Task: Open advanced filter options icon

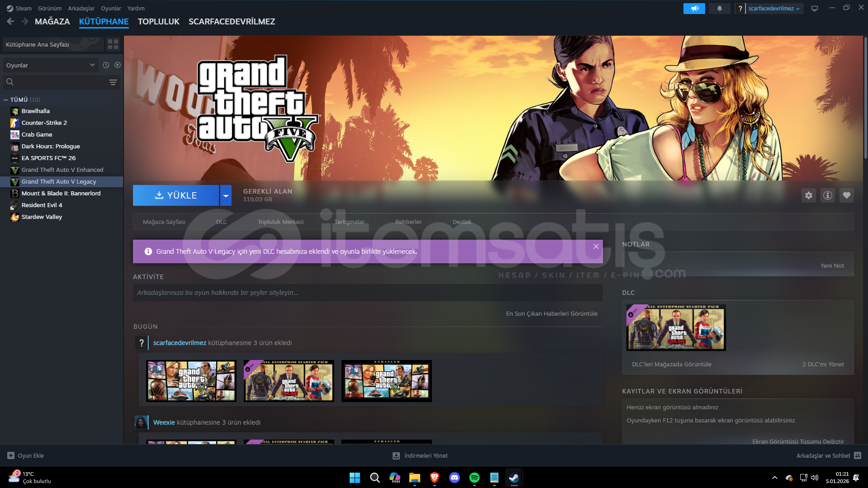Action: (113, 82)
